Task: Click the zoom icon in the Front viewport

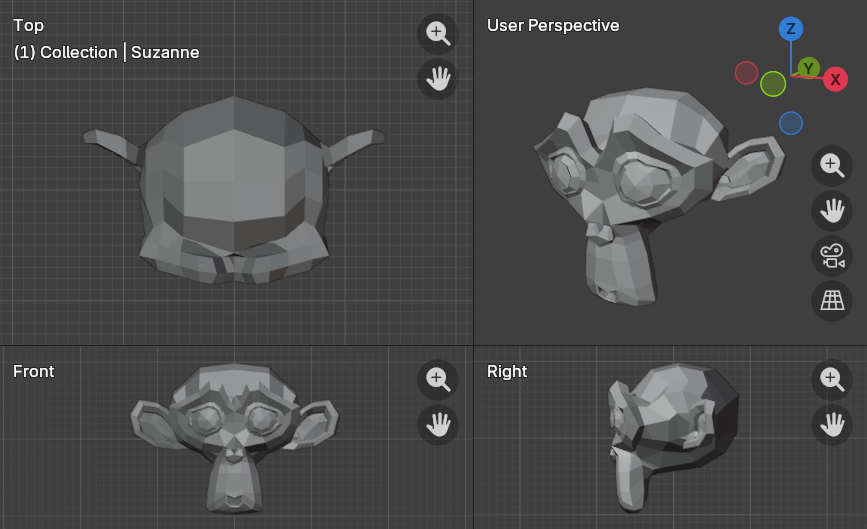Action: tap(437, 378)
